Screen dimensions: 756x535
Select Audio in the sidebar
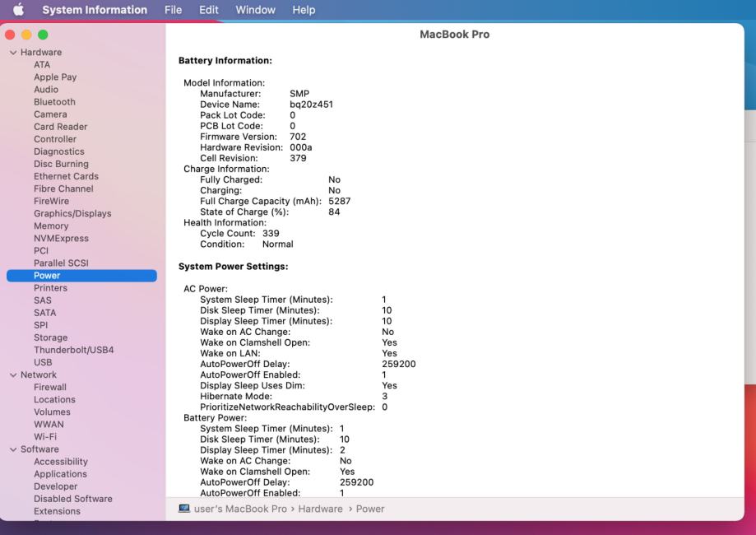tap(46, 89)
